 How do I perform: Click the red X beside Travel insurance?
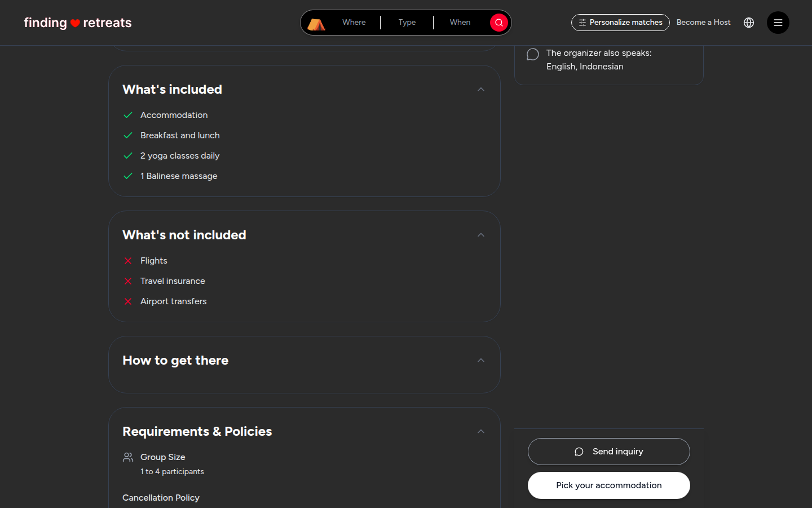128,281
